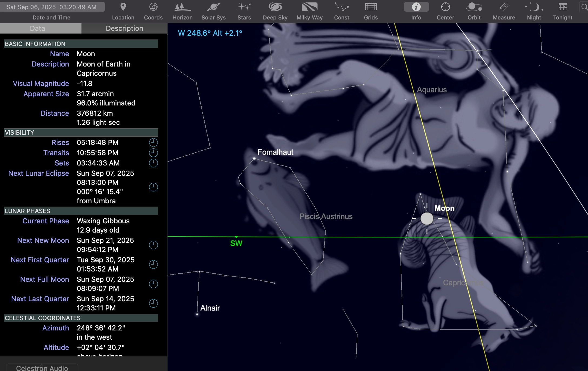Jump to Next Lunar Eclipse clock icon
This screenshot has height=371, width=588.
tap(153, 187)
